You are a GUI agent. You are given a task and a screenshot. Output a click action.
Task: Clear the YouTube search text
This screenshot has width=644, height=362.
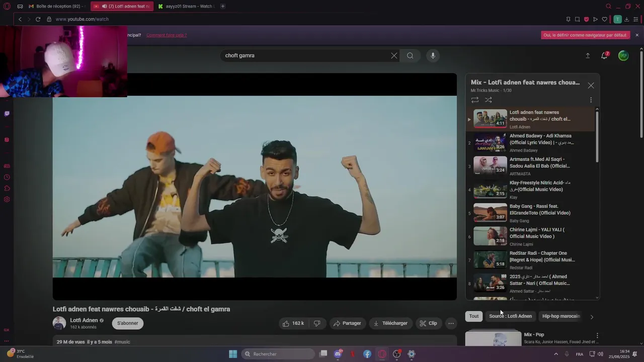tap(394, 55)
